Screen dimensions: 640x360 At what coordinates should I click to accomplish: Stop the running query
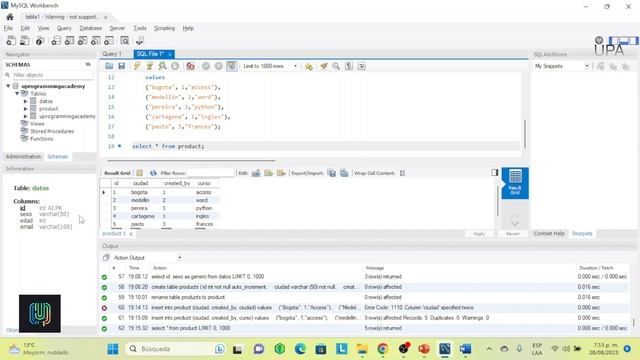175,66
